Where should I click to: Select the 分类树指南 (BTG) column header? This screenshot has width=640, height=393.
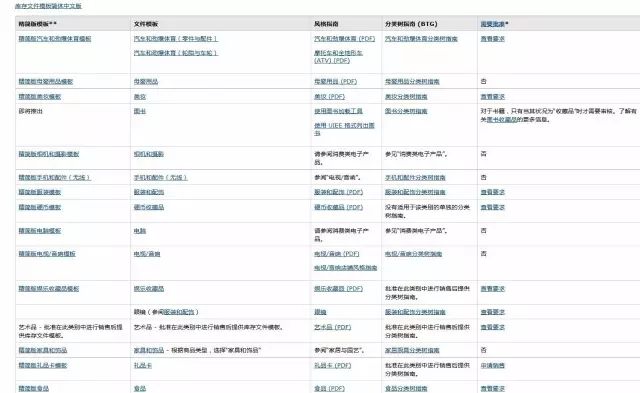pos(411,24)
